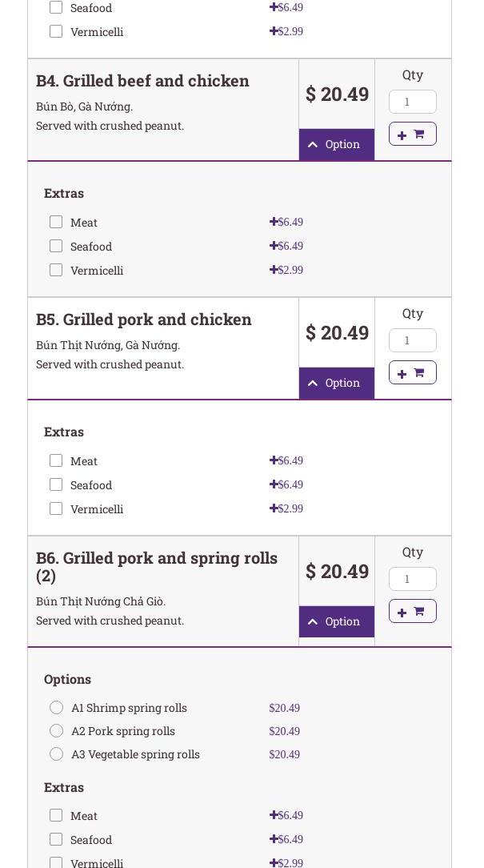Select A1 Shrimp spring rolls option
This screenshot has height=868, width=484.
(56, 708)
